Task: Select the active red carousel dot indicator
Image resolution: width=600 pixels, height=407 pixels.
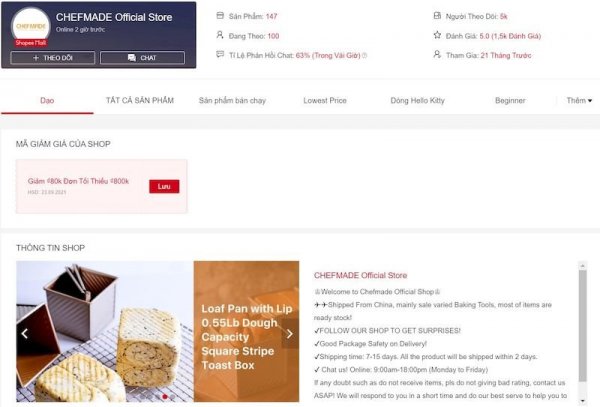Action: pyautogui.click(x=165, y=397)
